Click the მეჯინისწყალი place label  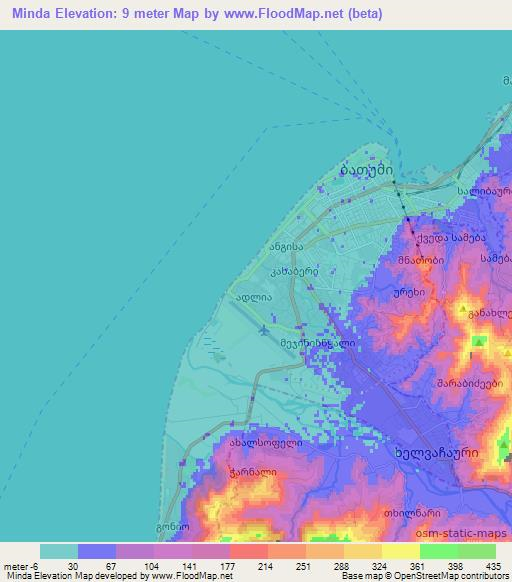(318, 343)
